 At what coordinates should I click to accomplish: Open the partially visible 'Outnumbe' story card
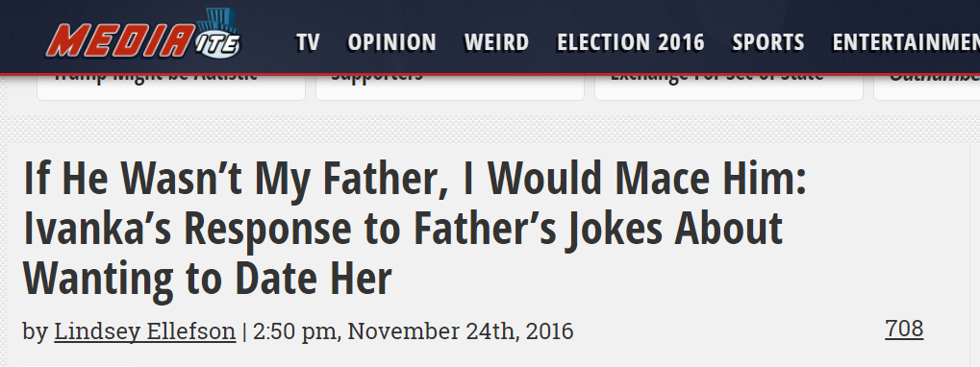click(927, 86)
